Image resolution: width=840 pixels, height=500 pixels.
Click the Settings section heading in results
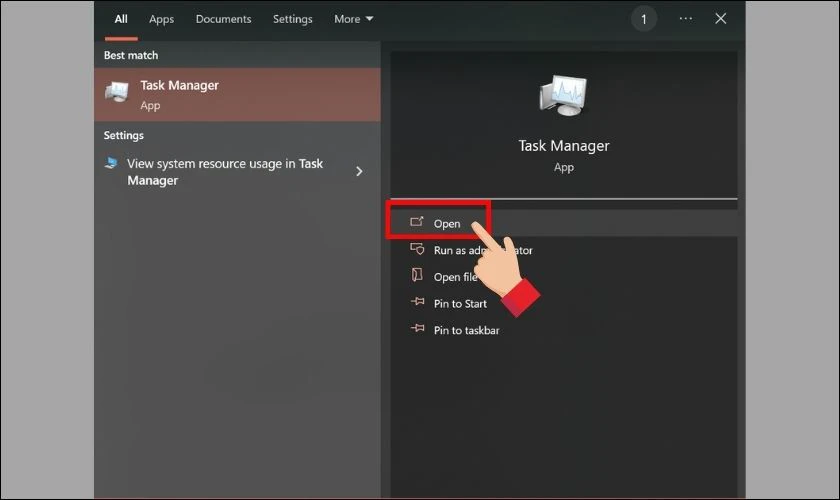[124, 136]
